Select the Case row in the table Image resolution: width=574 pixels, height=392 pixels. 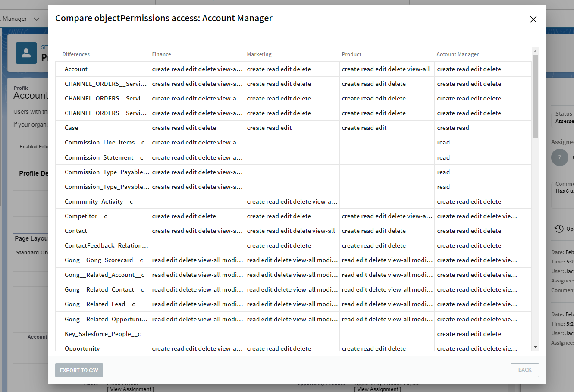[x=71, y=127]
